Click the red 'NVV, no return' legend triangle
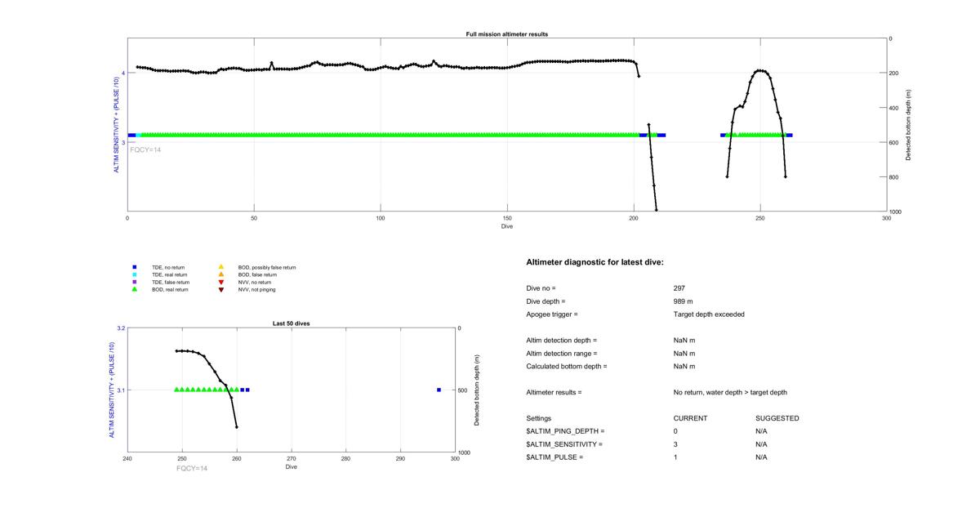This screenshot has height=508, width=980. pos(220,282)
